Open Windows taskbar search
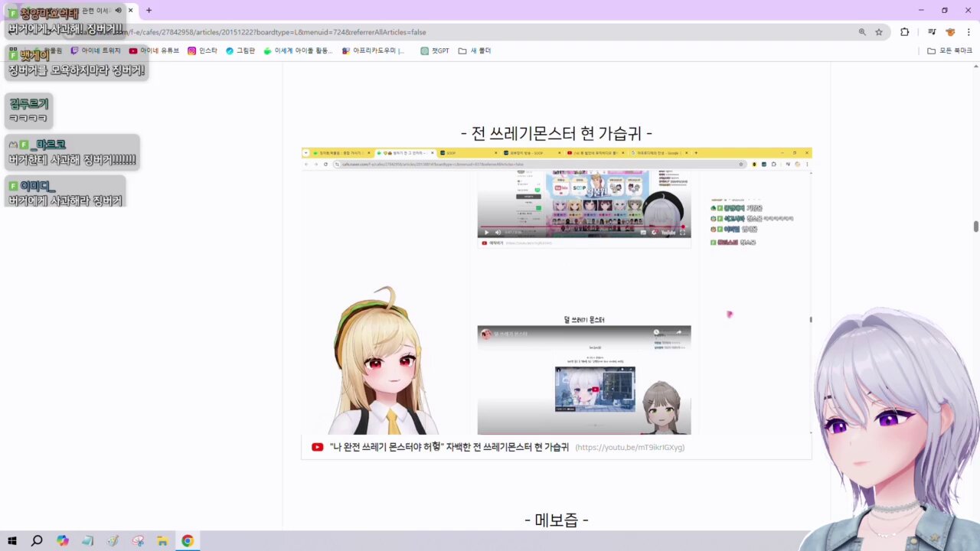The height and width of the screenshot is (551, 980). (x=37, y=540)
